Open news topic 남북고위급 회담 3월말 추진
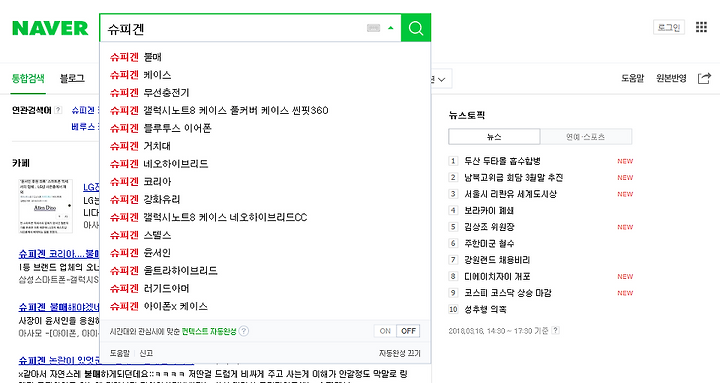 513,177
